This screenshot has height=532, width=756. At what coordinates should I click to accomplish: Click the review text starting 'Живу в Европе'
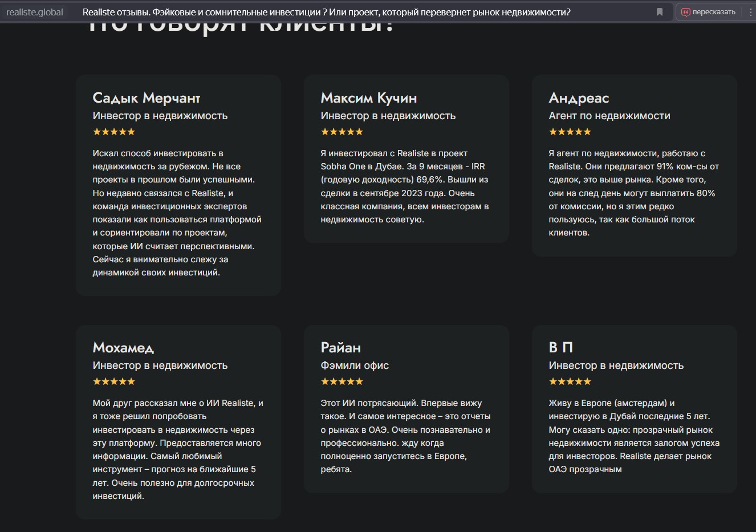634,436
